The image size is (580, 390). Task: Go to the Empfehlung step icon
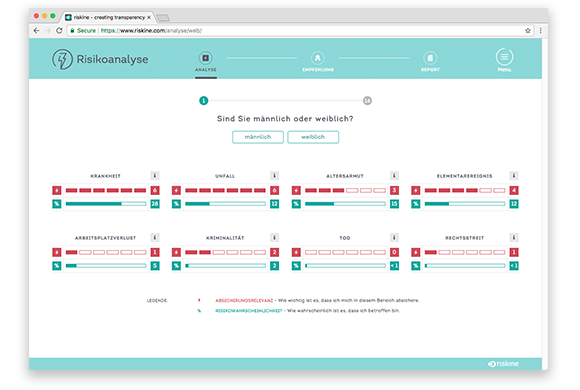[318, 58]
